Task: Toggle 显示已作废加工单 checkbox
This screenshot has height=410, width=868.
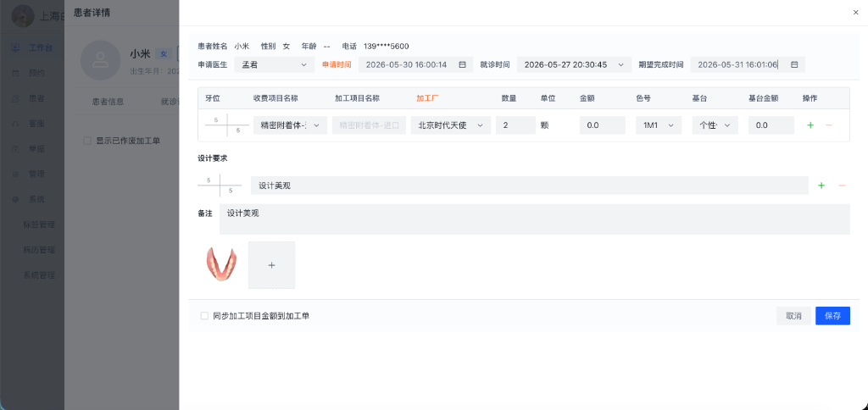Action: (x=87, y=141)
